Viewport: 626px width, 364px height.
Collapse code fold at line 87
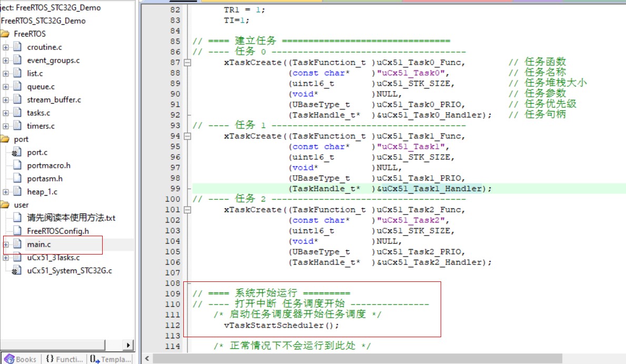tap(187, 63)
